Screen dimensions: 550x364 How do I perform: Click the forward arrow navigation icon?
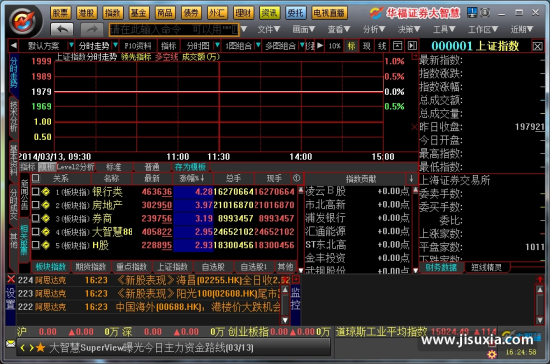click(x=92, y=29)
